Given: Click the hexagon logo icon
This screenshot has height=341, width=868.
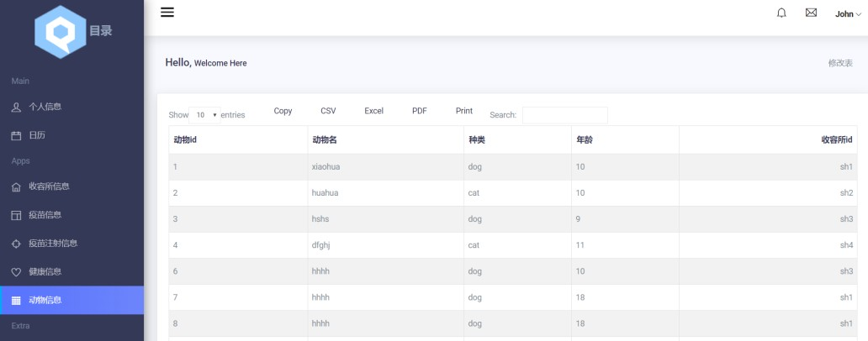Looking at the screenshot, I should (x=61, y=32).
